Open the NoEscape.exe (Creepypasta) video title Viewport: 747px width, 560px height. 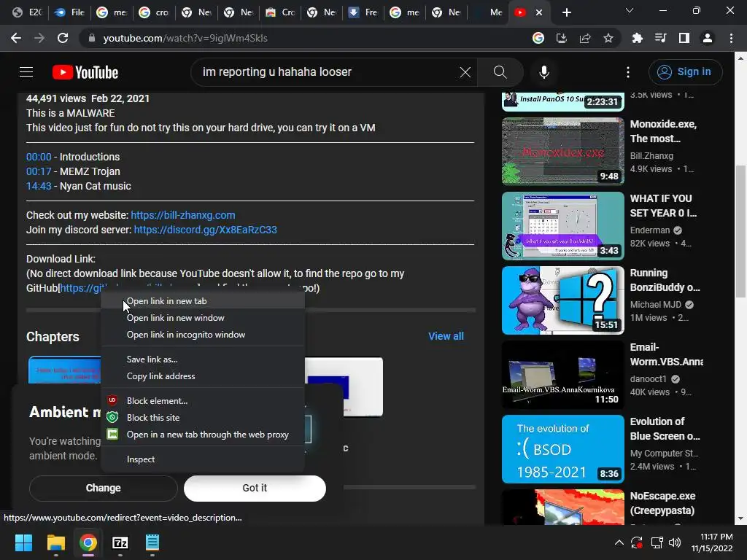pyautogui.click(x=662, y=503)
